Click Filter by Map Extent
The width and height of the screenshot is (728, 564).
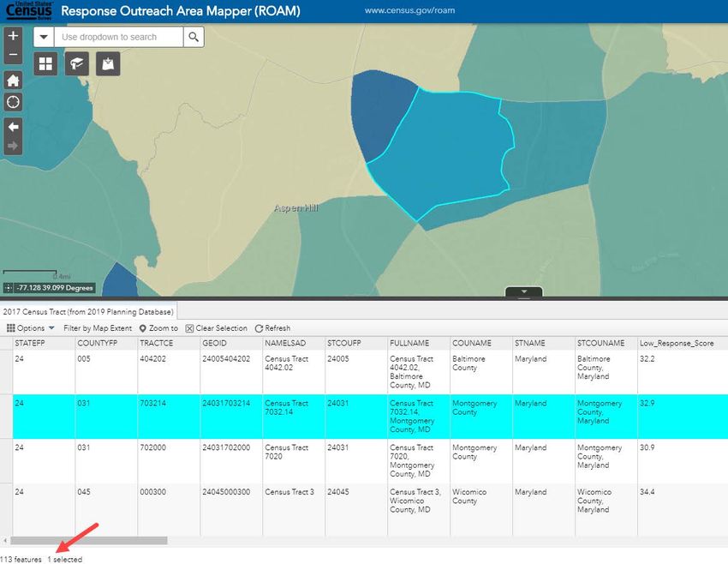point(98,328)
